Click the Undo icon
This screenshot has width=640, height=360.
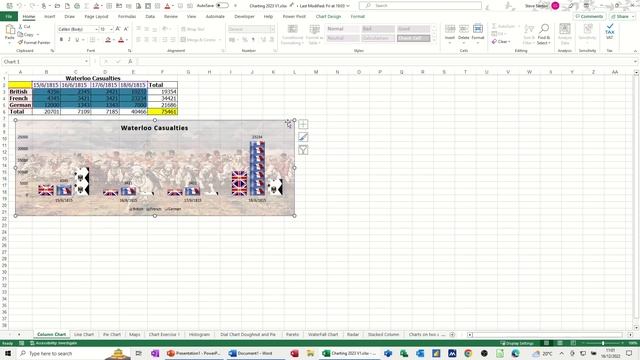pyautogui.click(x=19, y=6)
